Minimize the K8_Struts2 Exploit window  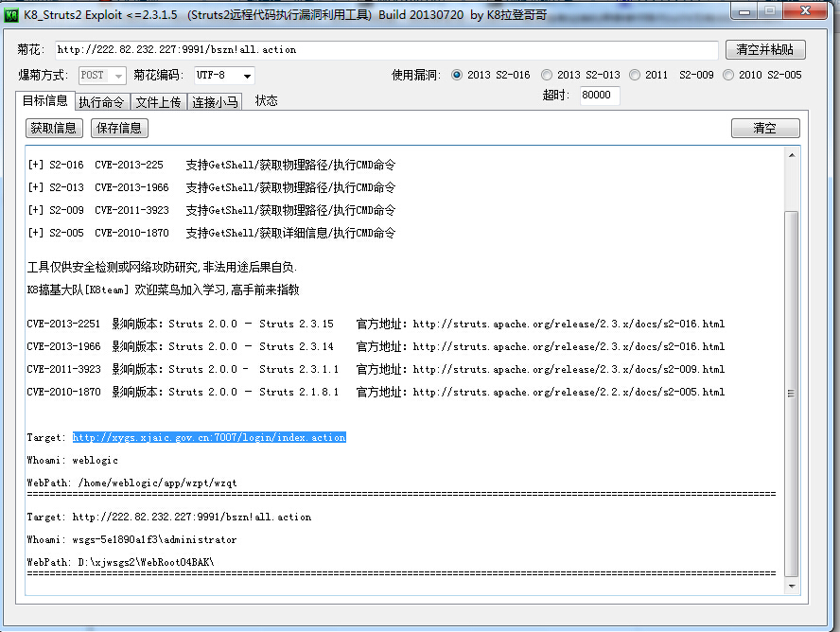(744, 11)
